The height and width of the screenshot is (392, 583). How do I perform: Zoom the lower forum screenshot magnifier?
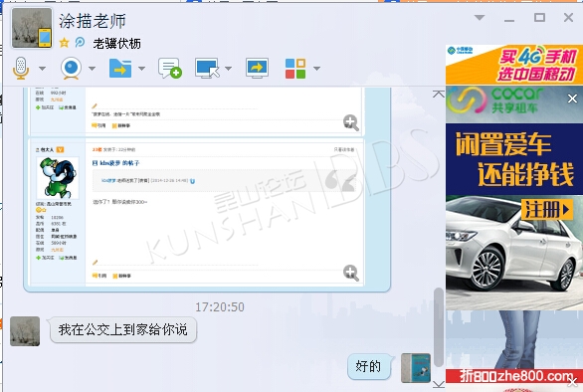coord(351,273)
